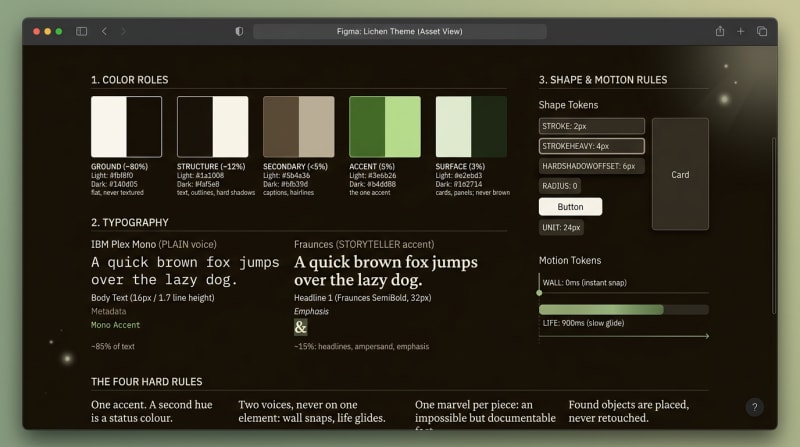Screen dimensions: 800x447
Task: Click 'STRUCTURE (~12%)' caption
Action: tap(211, 166)
